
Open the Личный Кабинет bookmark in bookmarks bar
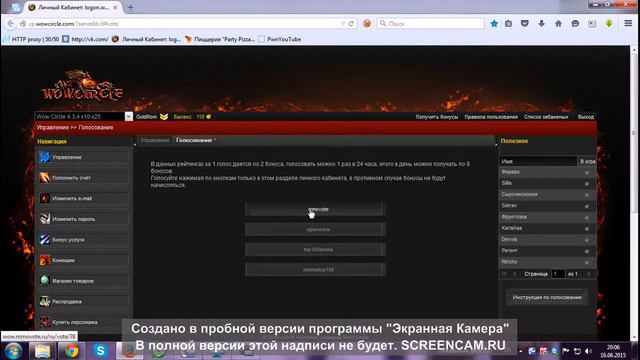coord(146,39)
